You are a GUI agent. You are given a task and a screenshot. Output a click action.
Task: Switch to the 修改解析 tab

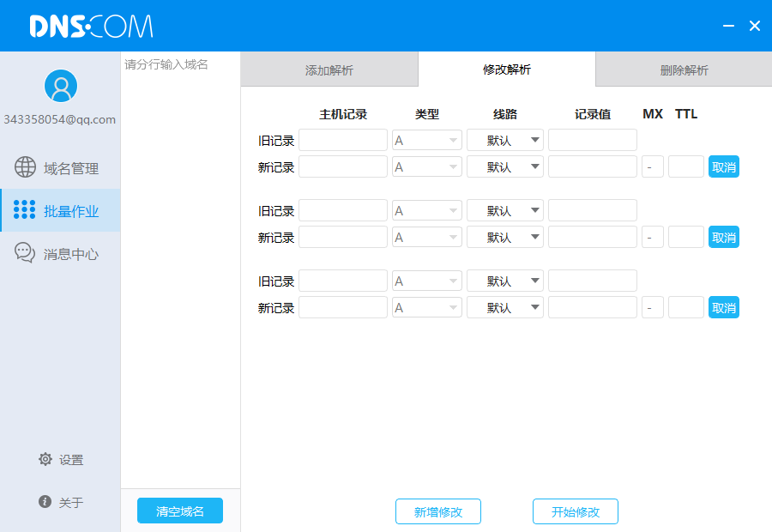[507, 70]
